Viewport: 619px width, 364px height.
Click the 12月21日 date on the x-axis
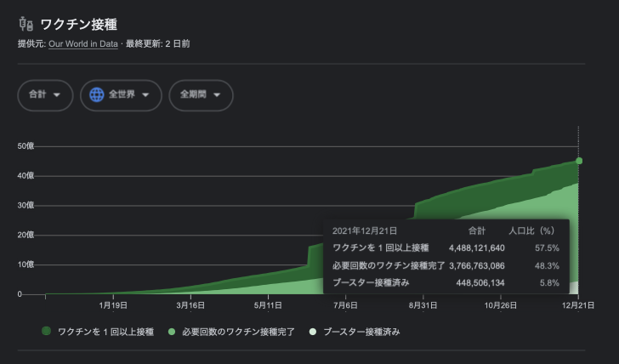578,305
